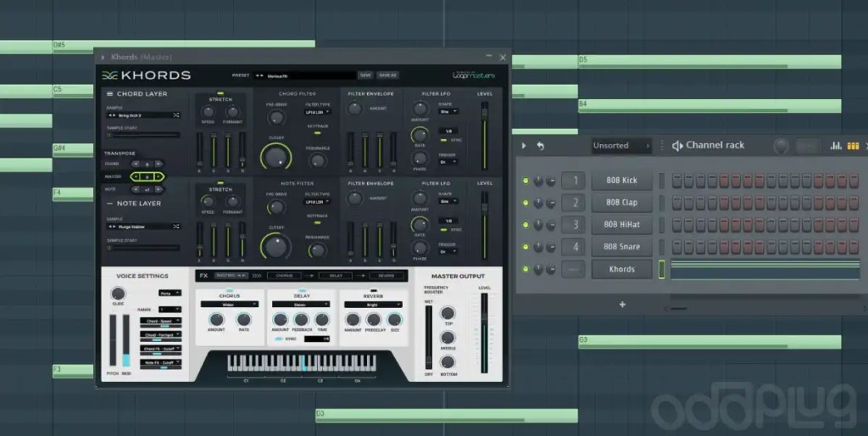The image size is (868, 436).
Task: Select the Khords channel button
Action: coord(621,269)
